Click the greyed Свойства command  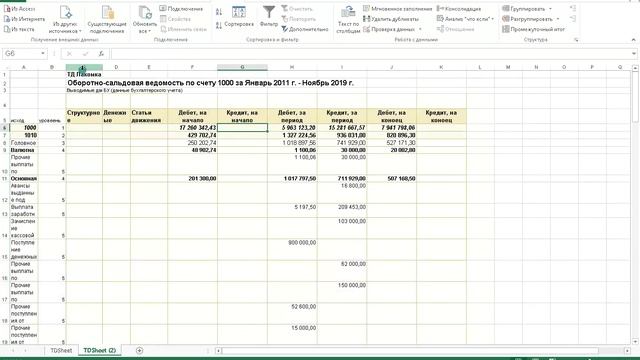pos(176,19)
